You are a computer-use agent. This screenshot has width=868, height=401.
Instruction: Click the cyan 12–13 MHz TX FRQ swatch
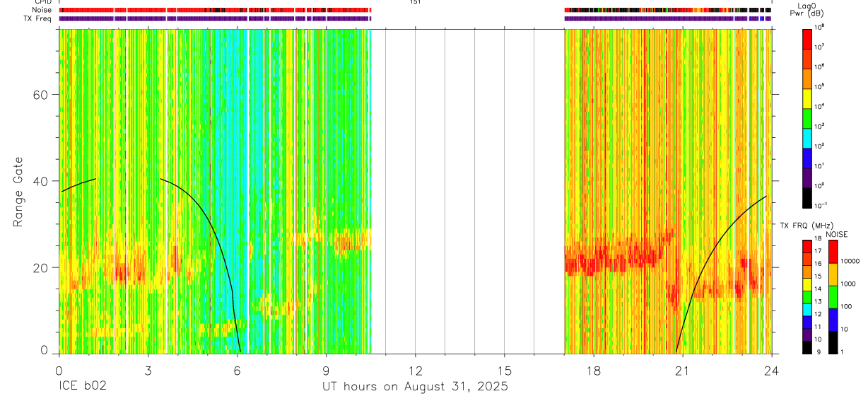tap(807, 309)
